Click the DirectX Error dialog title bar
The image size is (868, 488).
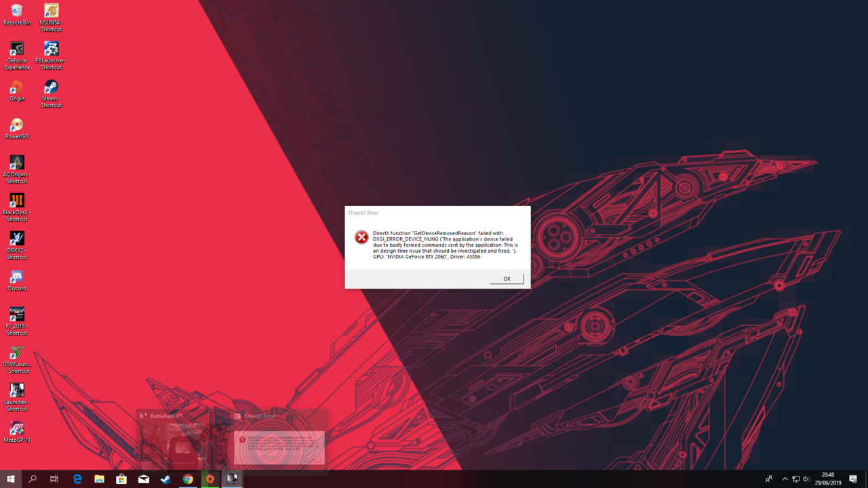[437, 213]
